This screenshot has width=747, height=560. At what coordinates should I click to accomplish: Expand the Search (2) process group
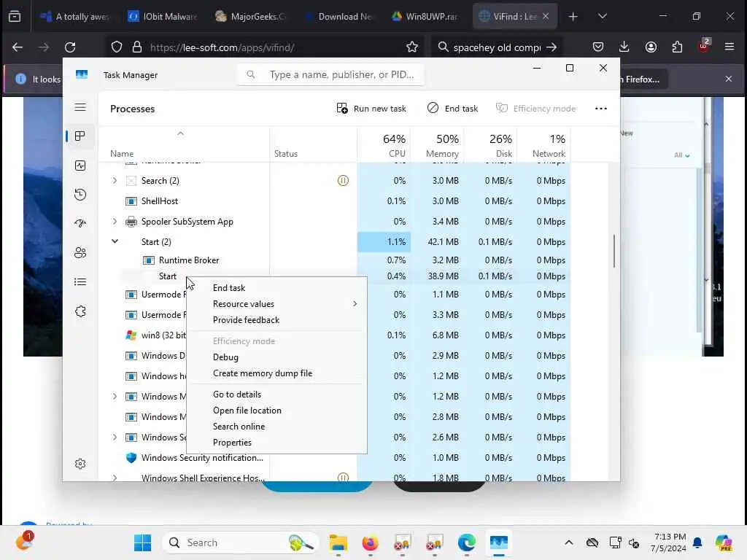[115, 181]
